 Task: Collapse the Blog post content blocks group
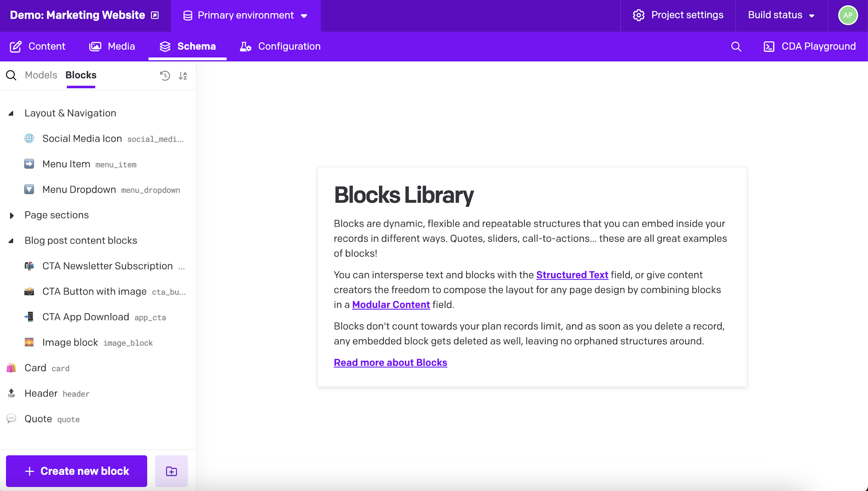click(11, 241)
